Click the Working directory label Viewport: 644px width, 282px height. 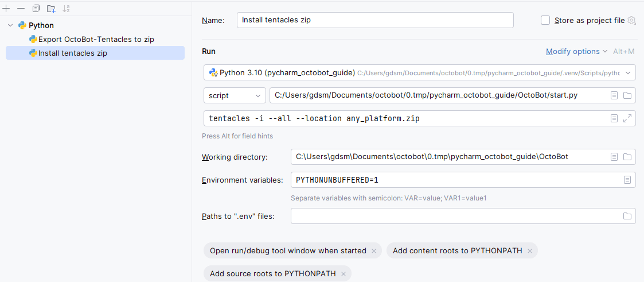coord(235,157)
